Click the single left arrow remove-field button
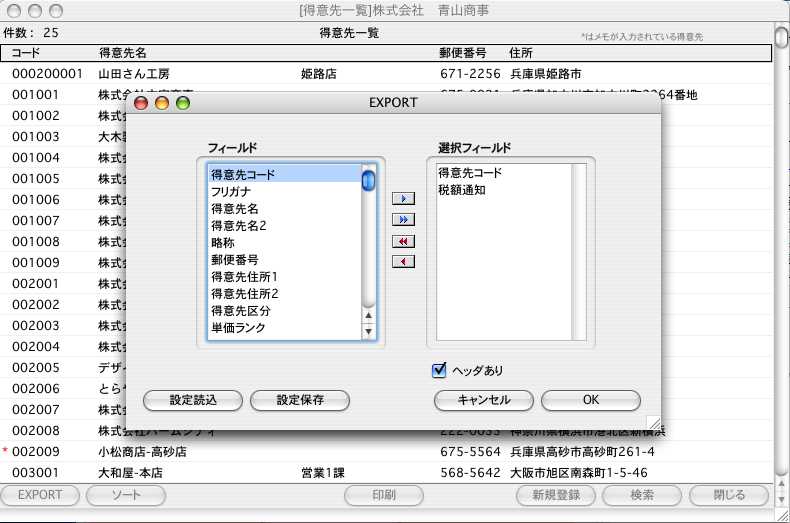The height and width of the screenshot is (523, 790). [x=402, y=262]
